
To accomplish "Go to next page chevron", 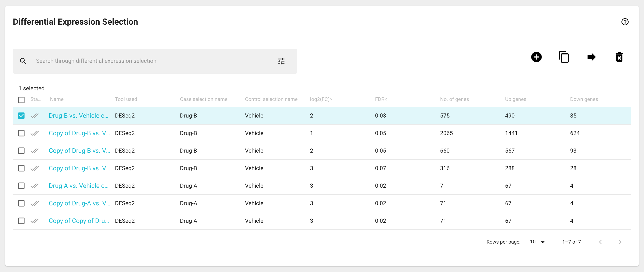I will 620,241.
